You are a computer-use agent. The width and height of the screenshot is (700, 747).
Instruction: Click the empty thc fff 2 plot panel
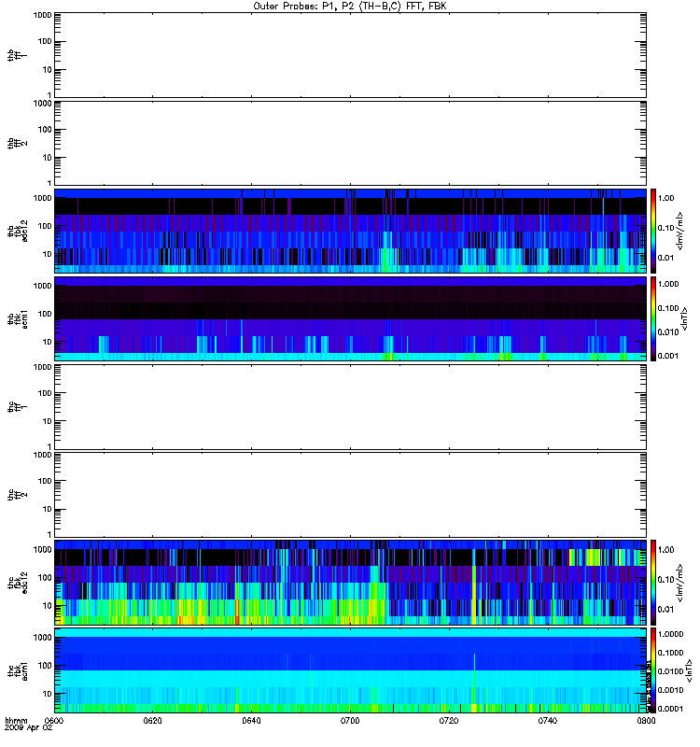350,495
